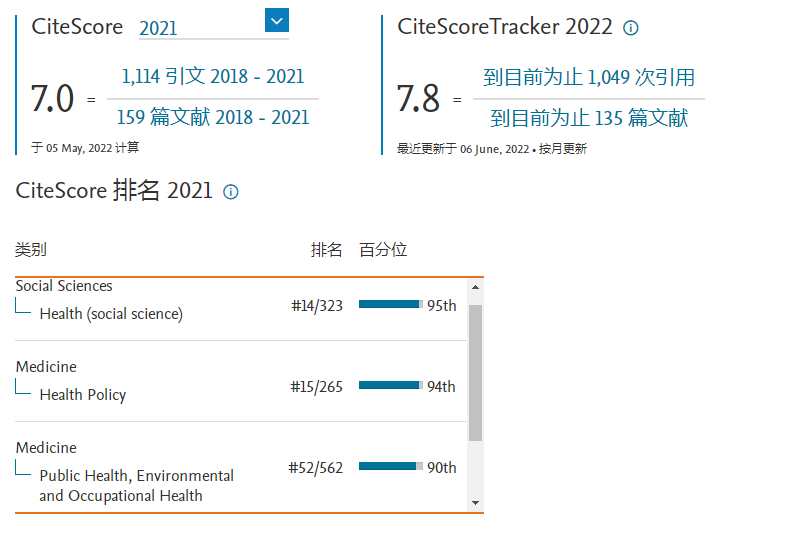Click the 排名 column header
The width and height of the screenshot is (801, 535).
(326, 250)
